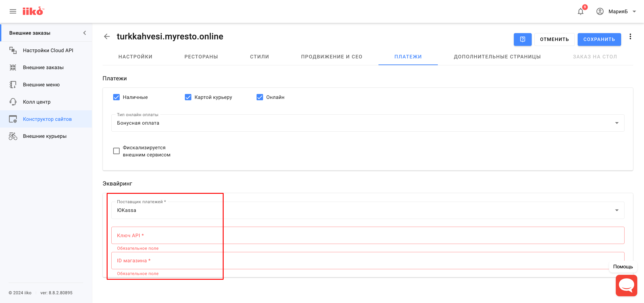Uncheck the Картой курьеру checkbox
The height and width of the screenshot is (303, 644).
coord(188,97)
